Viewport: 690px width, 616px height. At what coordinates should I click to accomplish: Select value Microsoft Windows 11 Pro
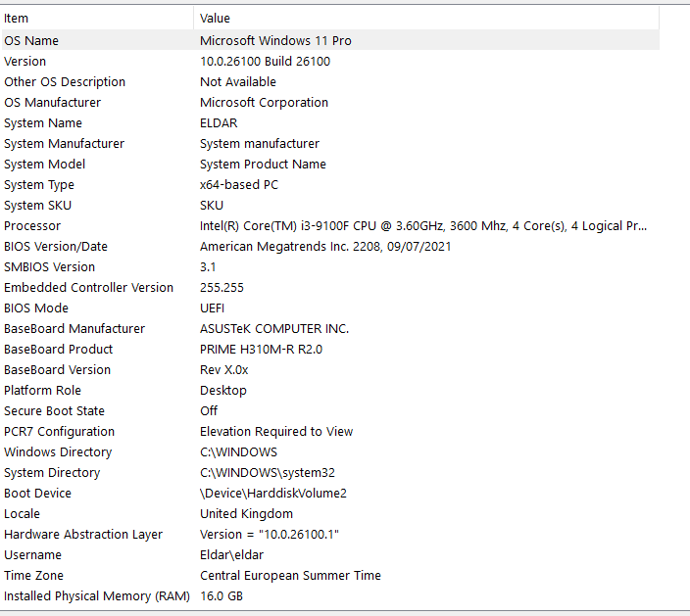(x=275, y=40)
